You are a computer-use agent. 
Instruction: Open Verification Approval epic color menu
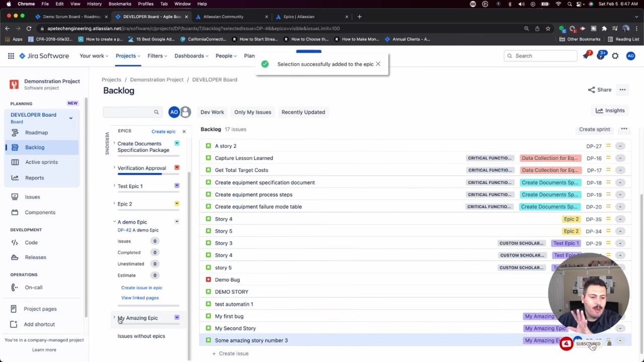click(x=177, y=167)
